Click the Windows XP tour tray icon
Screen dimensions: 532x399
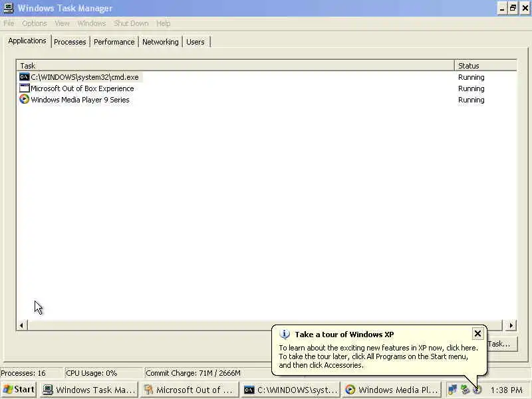[477, 390]
